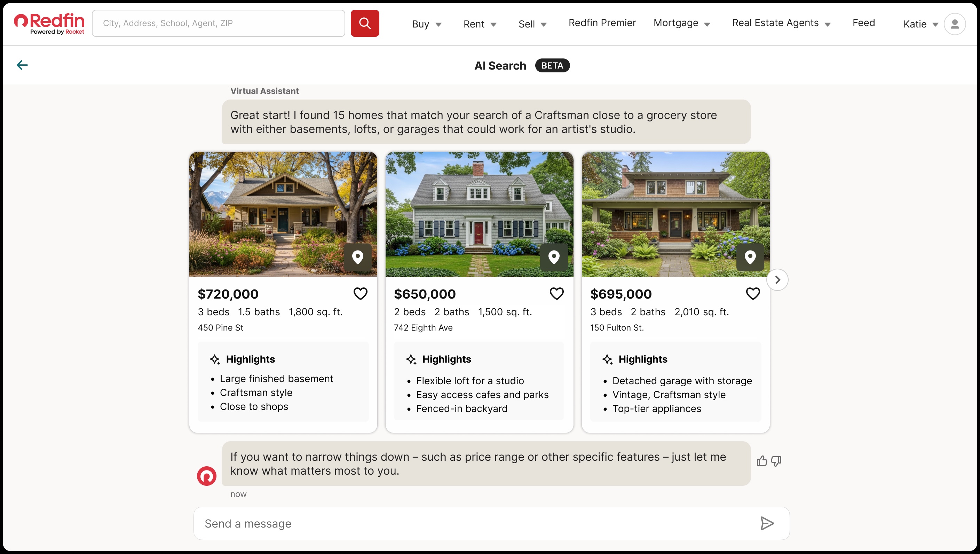
Task: Click the back arrow next to AI Search
Action: pyautogui.click(x=22, y=65)
